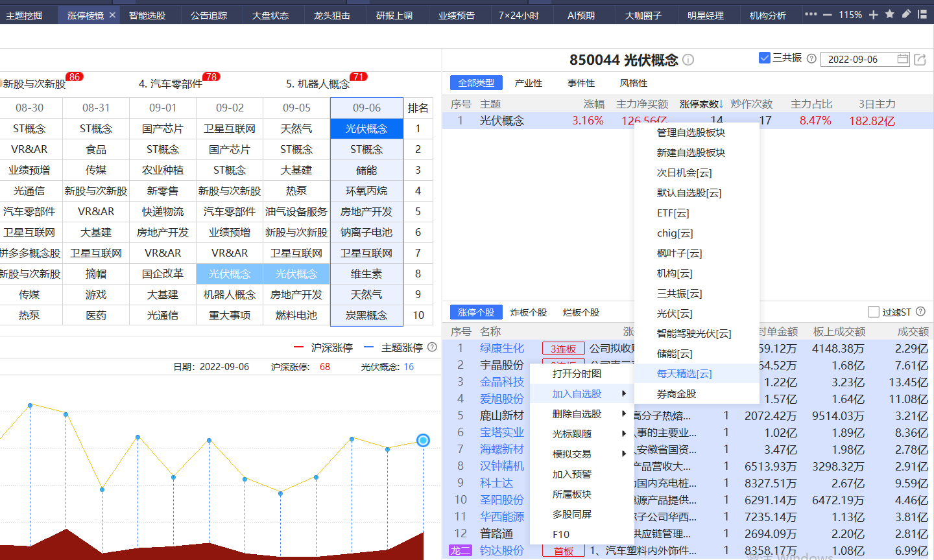Expand 模拟交易 submenu arrow

624,454
